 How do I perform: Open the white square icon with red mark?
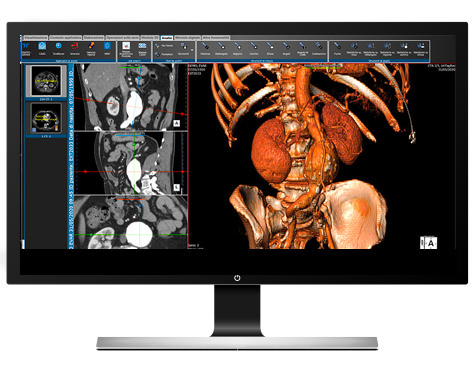[126, 49]
